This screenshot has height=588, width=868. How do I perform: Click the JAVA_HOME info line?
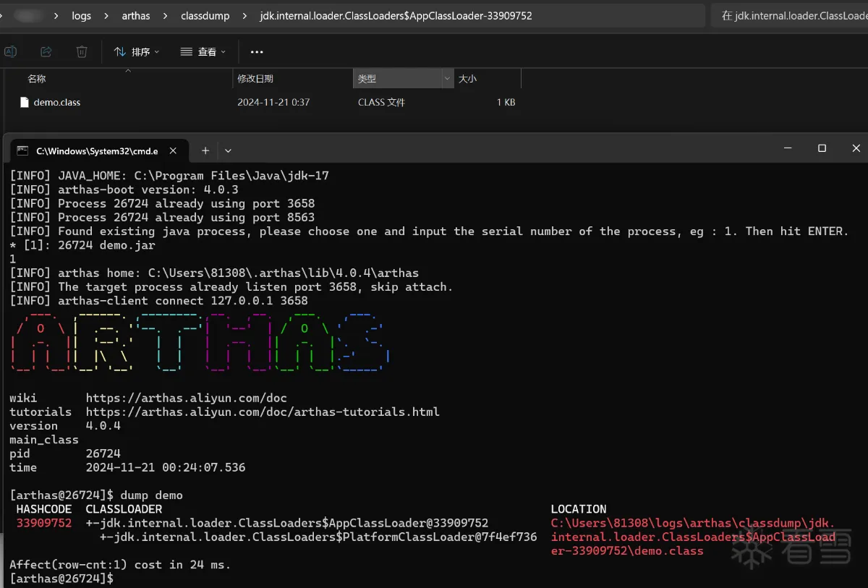coord(169,176)
